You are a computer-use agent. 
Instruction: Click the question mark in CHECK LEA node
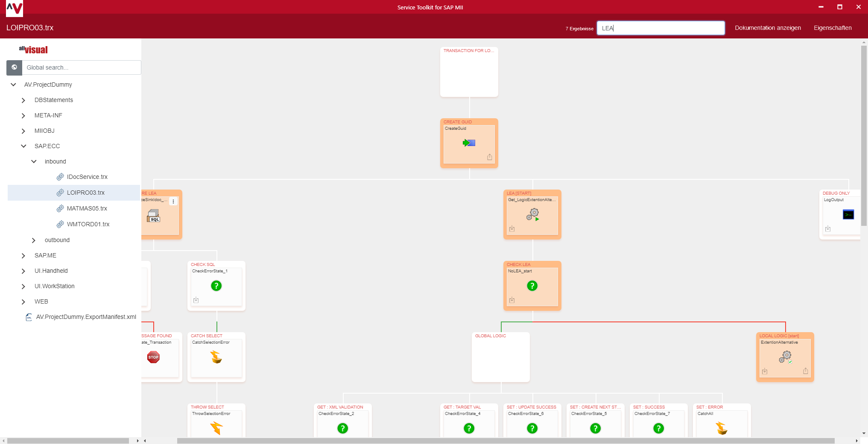coord(532,286)
